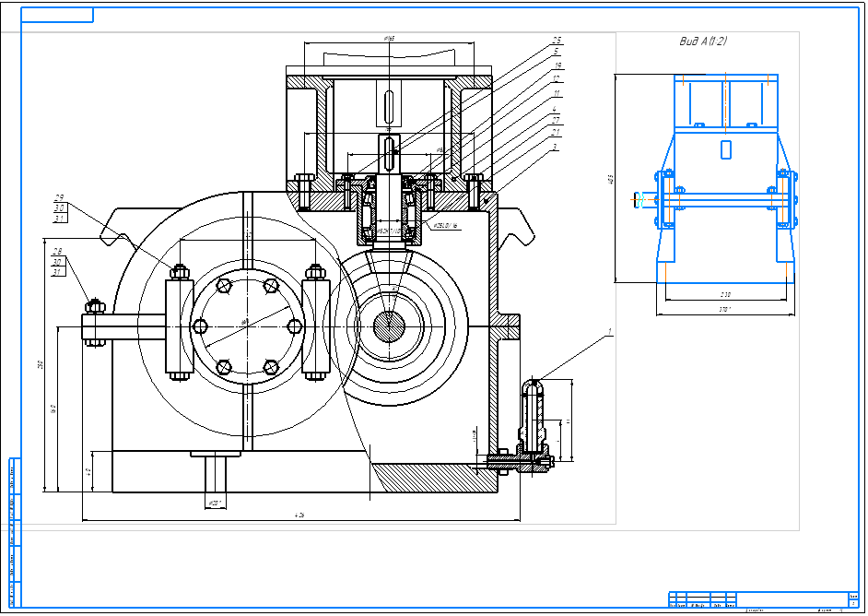
Task: Click the 405 height dimension in view A
Action: pyautogui.click(x=611, y=179)
